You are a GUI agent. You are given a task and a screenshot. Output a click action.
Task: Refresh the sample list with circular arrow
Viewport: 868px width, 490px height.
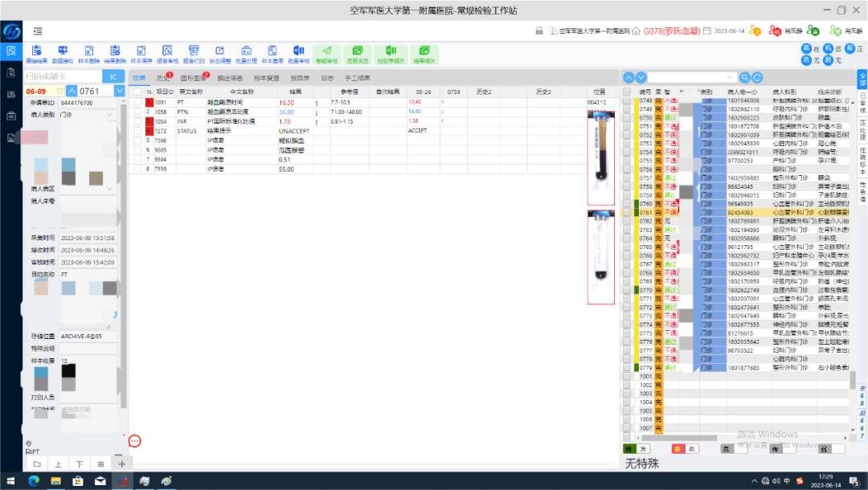tap(757, 77)
